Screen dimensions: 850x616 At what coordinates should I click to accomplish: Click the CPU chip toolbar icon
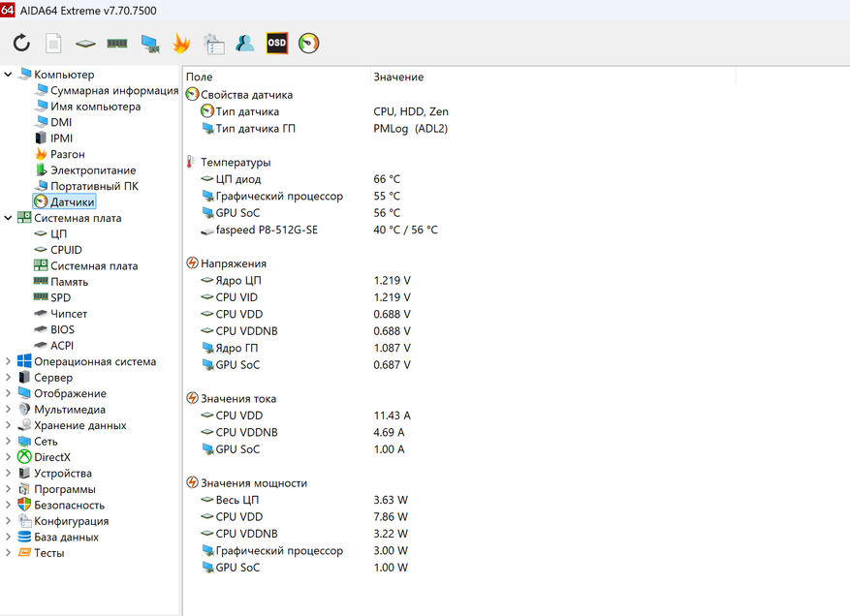click(x=85, y=44)
